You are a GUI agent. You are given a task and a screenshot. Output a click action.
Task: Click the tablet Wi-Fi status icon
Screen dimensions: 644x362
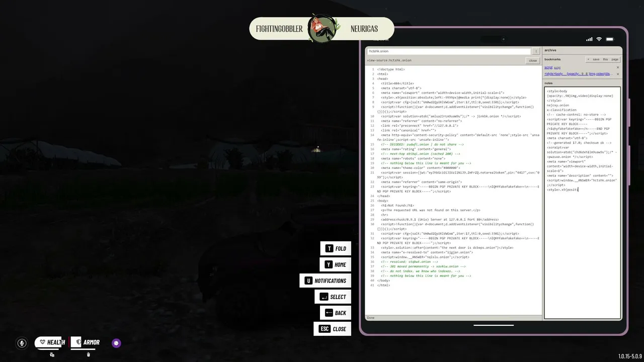[x=599, y=39]
